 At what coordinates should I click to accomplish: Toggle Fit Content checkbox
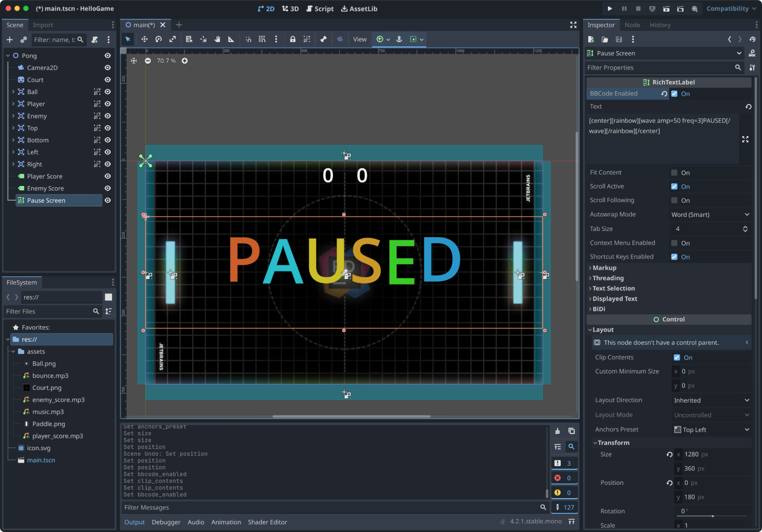tap(674, 172)
